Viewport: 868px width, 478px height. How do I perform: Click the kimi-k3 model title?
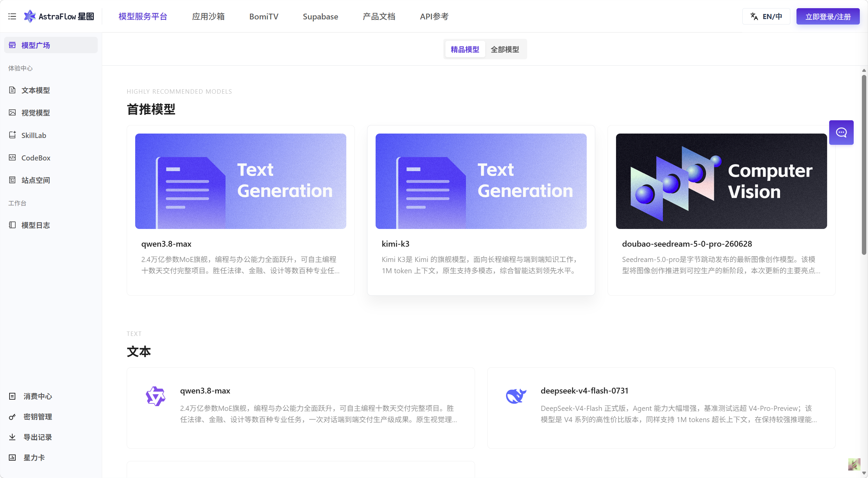point(395,244)
